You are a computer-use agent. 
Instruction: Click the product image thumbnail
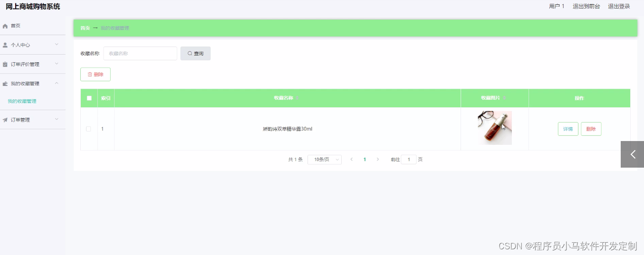(495, 128)
